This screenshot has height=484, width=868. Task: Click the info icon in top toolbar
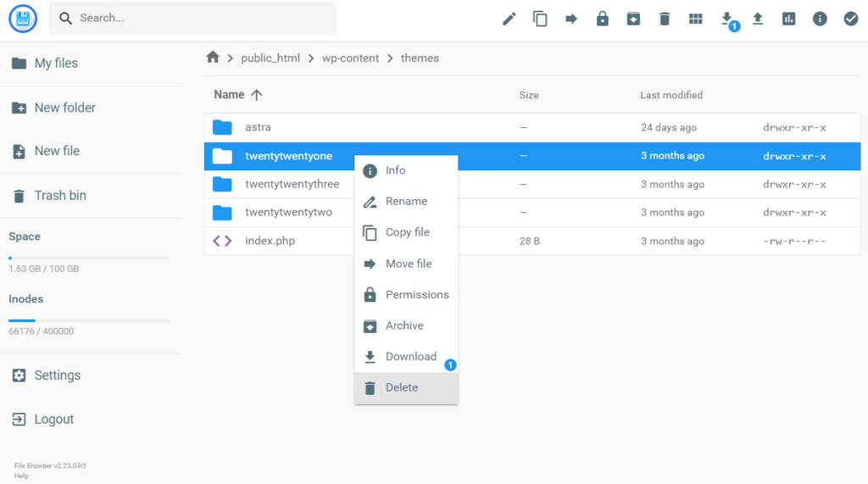820,19
